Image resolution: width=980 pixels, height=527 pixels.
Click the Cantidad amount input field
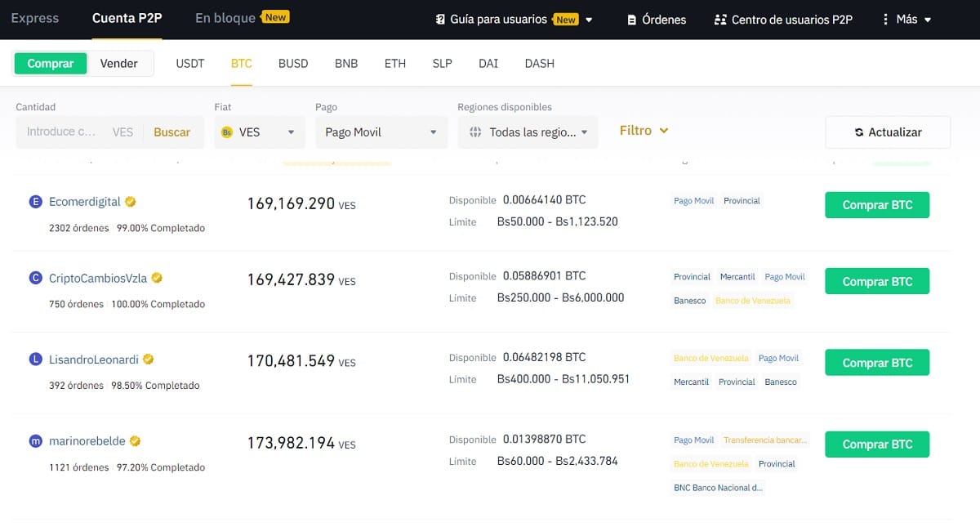(61, 132)
